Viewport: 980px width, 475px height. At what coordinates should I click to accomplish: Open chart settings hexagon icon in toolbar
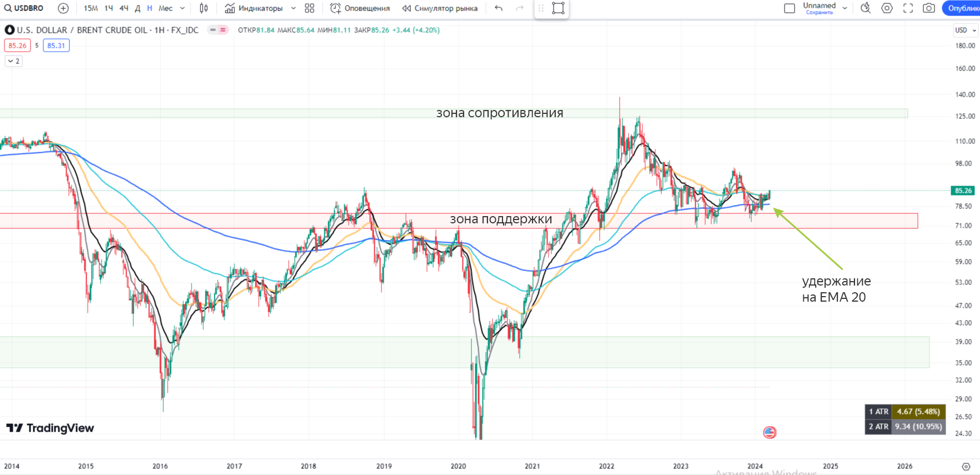point(887,8)
